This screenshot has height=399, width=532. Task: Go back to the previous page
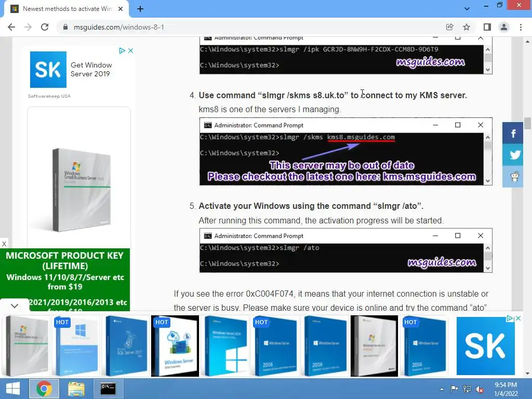[x=11, y=27]
